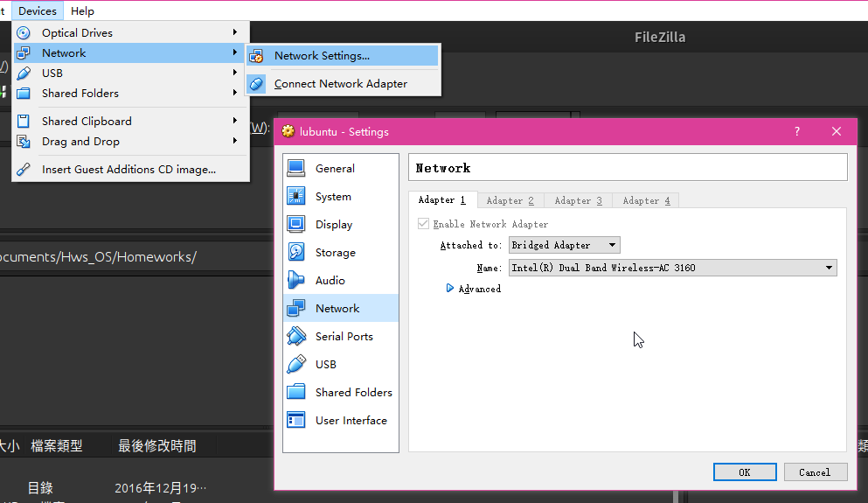Select the General settings category
Viewport: 868px width, 503px height.
[x=341, y=169]
